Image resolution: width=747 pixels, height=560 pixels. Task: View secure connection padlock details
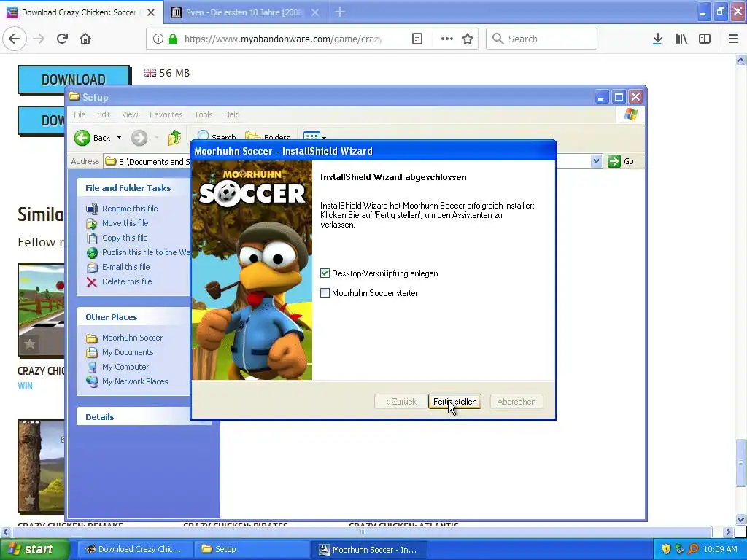click(172, 39)
